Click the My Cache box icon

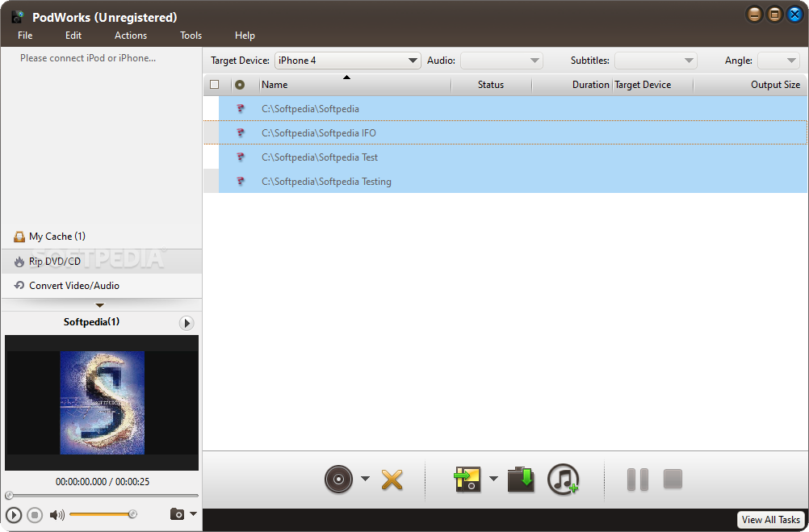(x=19, y=237)
